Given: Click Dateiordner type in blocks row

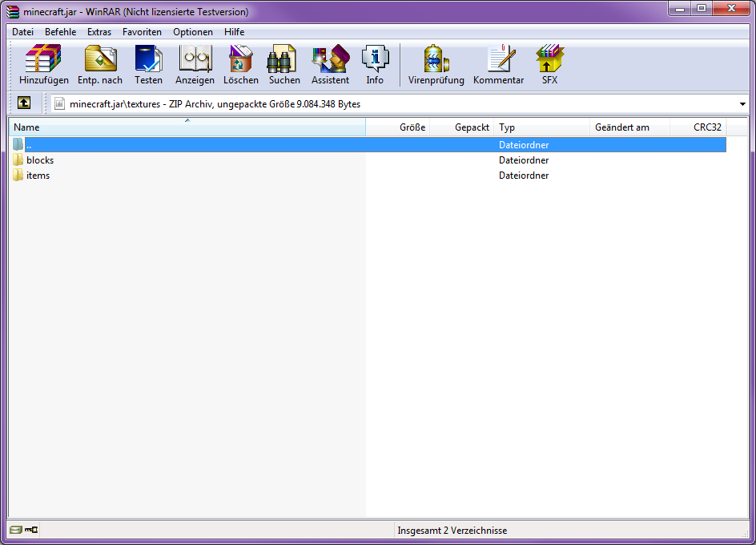Looking at the screenshot, I should 524,160.
